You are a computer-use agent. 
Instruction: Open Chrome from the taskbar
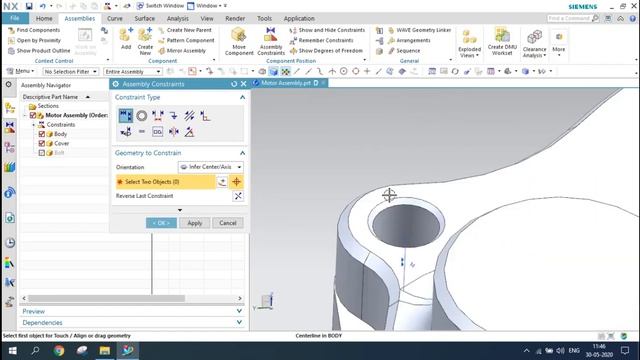point(59,351)
